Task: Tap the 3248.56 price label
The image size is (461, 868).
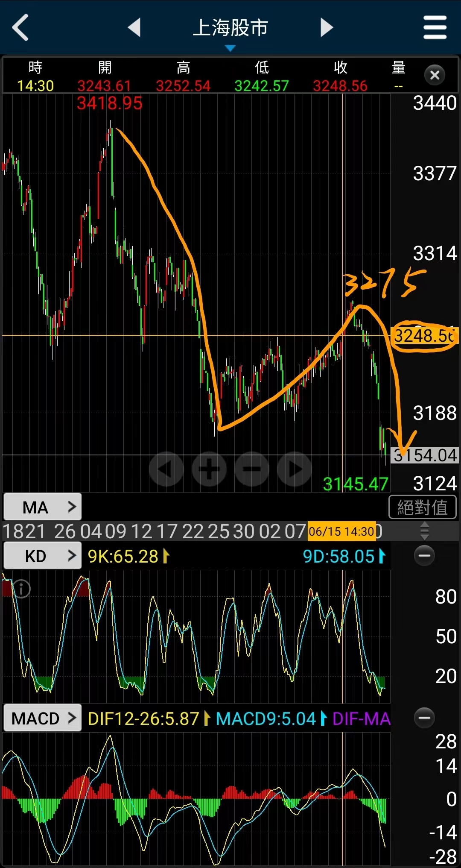Action: (x=424, y=336)
